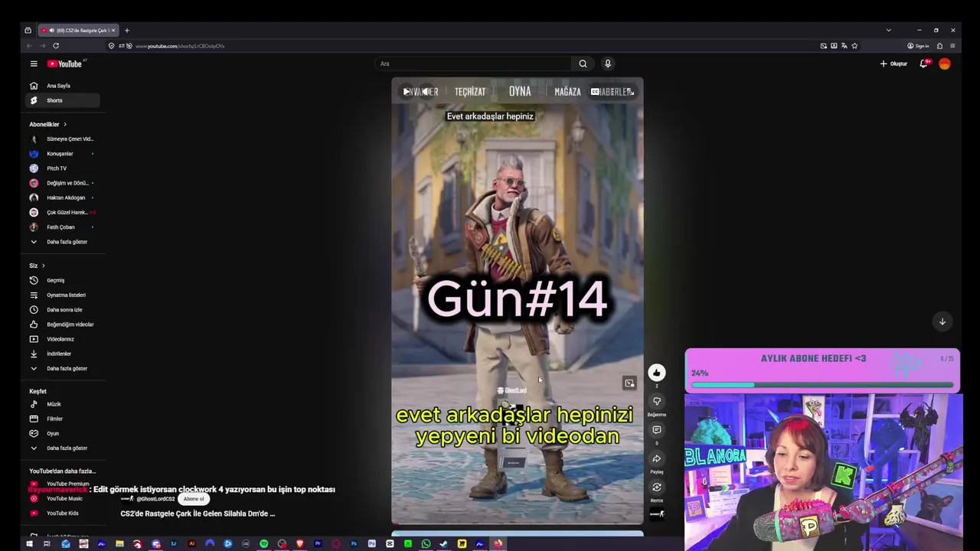Start voice search with microphone

tap(608, 64)
